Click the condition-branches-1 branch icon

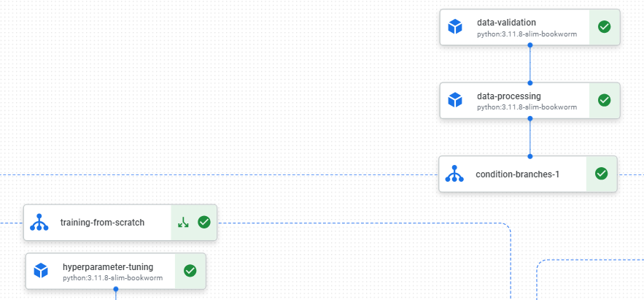tap(454, 174)
